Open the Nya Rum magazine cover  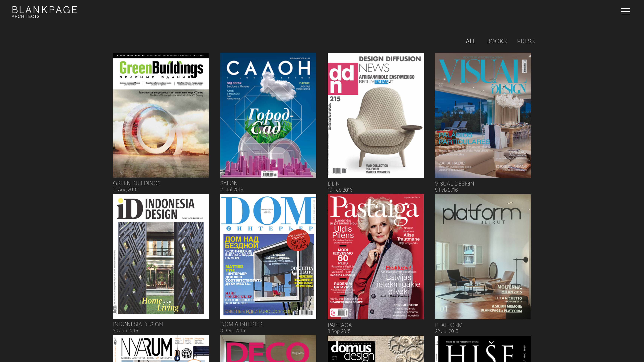(x=161, y=348)
